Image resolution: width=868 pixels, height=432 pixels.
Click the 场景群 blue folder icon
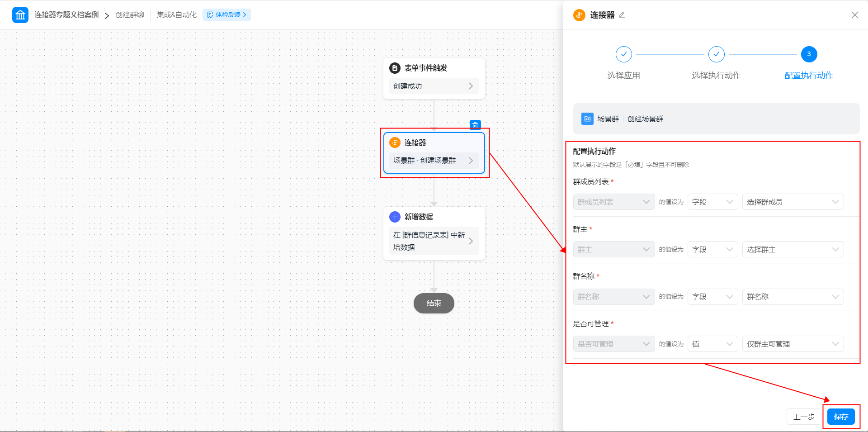point(587,119)
